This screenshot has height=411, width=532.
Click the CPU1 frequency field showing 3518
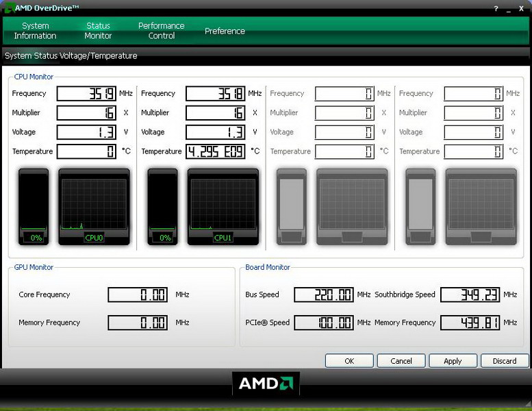click(216, 93)
